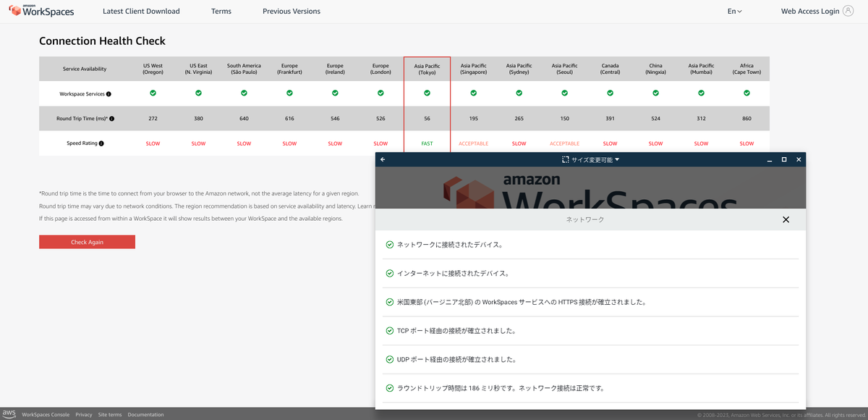Open the info icon next to Speed Rating
The image size is (868, 420).
[101, 143]
